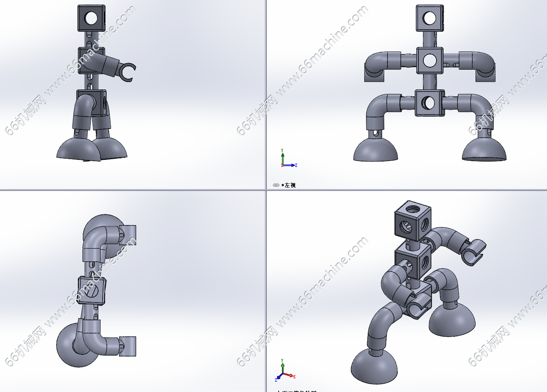This screenshot has height=392, width=547.
Task: Click green Y axis arrow in isometric triad
Action: coord(282,366)
